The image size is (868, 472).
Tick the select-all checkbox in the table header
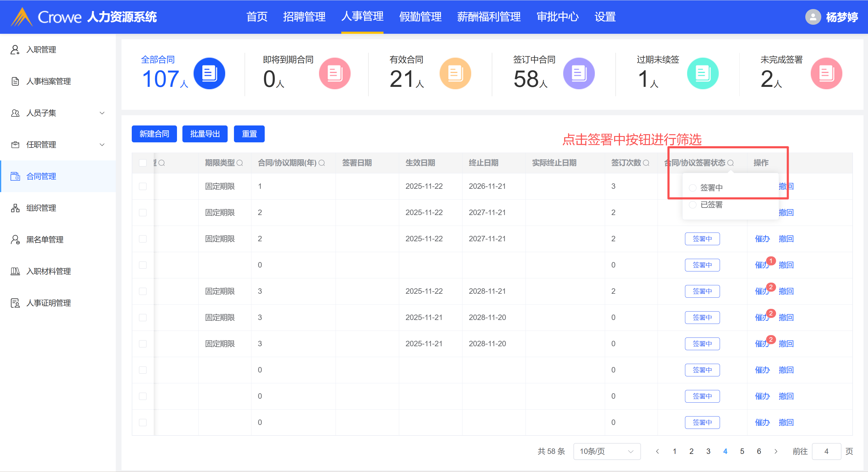[x=143, y=163]
